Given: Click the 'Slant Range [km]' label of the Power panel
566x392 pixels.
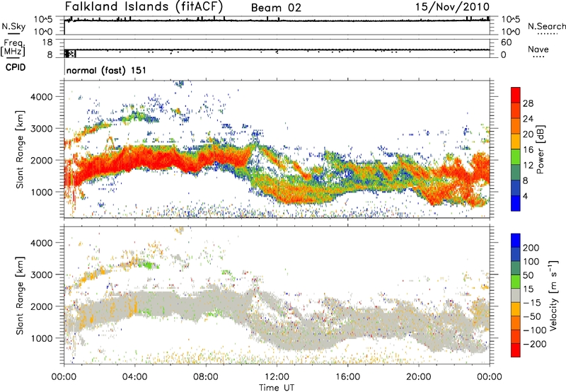Looking at the screenshot, I should coord(20,149).
